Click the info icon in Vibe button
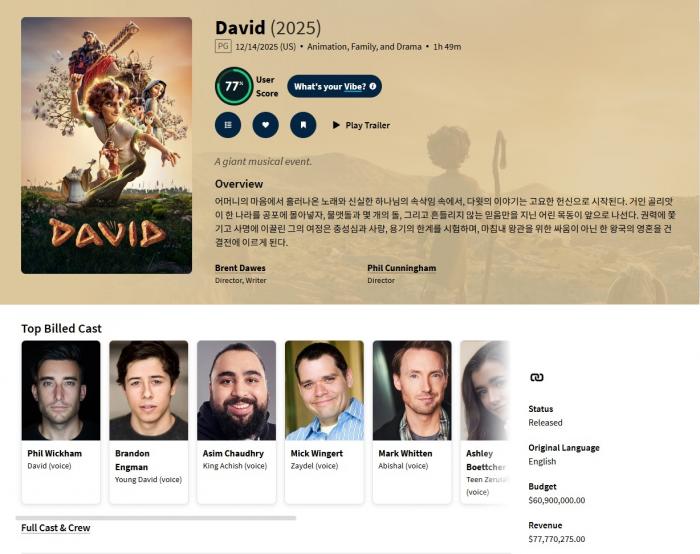 tap(372, 86)
